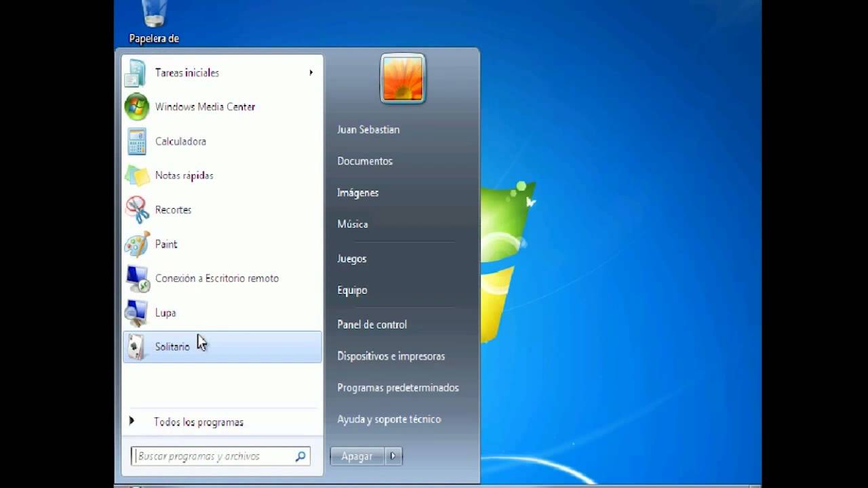Open Equipo from the Start menu

point(352,291)
